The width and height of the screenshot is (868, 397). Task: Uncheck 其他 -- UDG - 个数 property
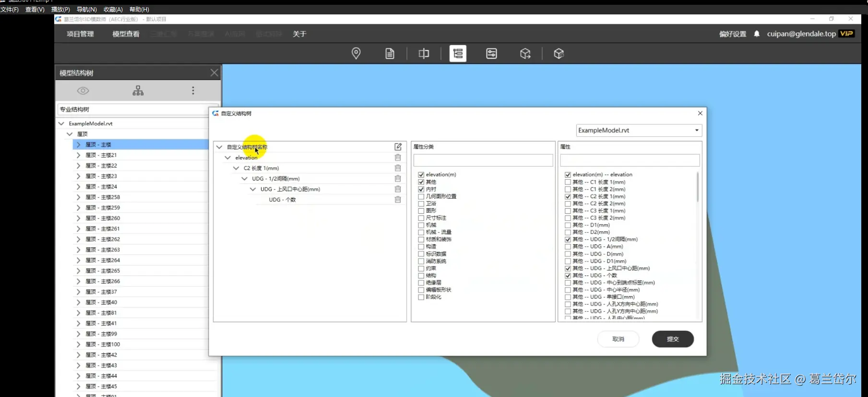point(568,276)
